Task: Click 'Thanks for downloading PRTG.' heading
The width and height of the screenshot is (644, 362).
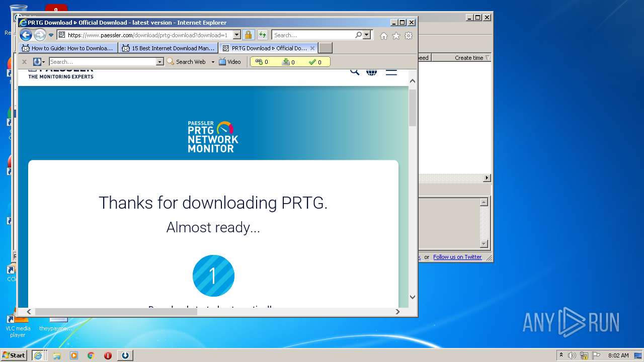Action: pos(213,203)
